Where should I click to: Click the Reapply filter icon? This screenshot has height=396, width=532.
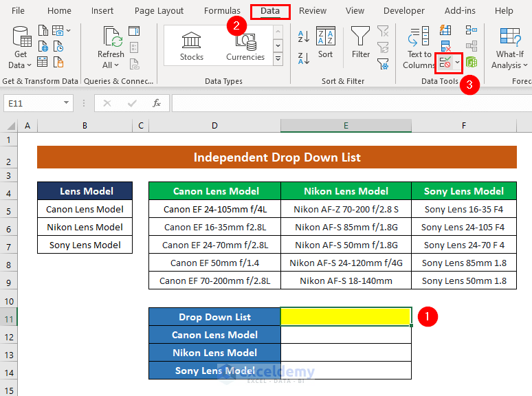[x=383, y=47]
